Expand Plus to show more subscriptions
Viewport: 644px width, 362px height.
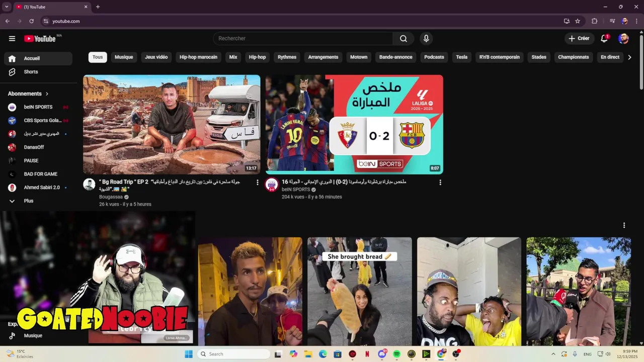point(38,201)
